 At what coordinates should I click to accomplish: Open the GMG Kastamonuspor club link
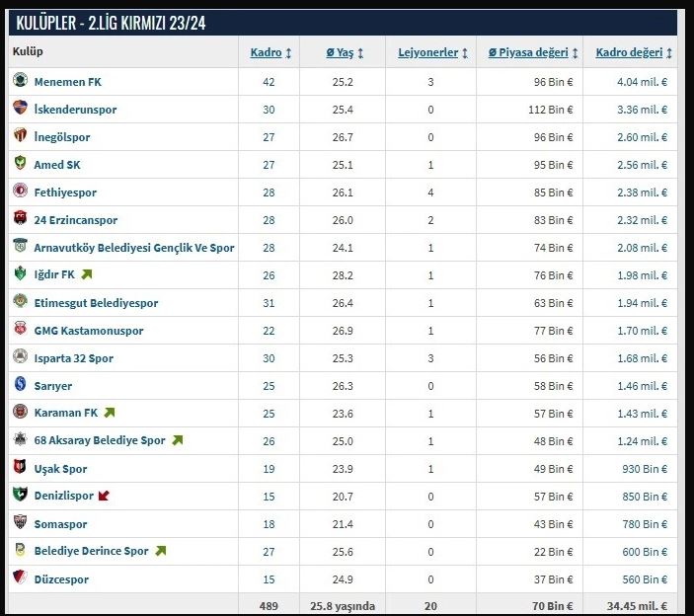[89, 331]
